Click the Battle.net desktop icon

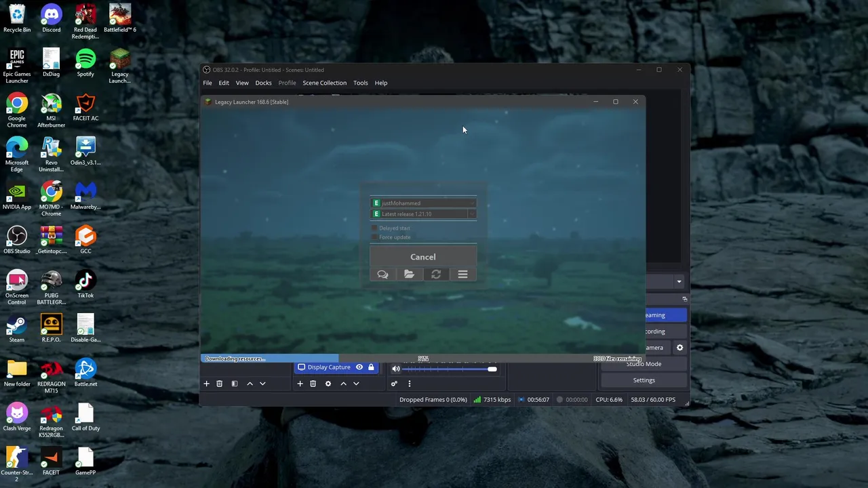85,373
